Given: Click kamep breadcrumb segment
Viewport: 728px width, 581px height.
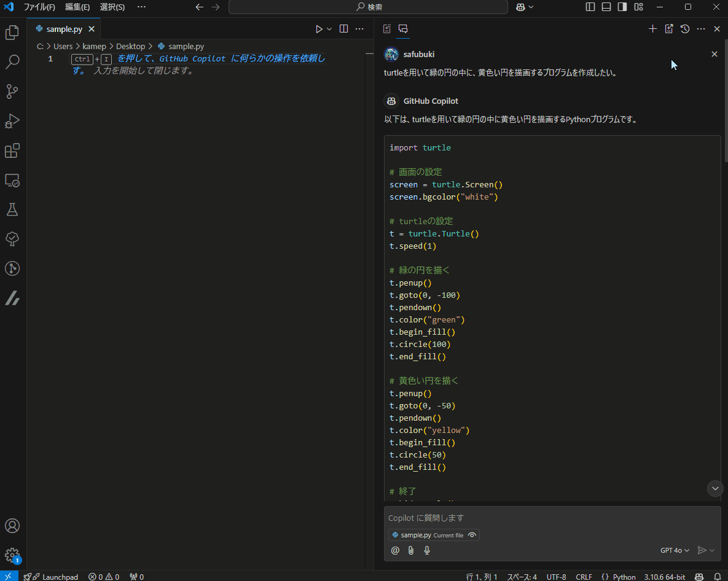Looking at the screenshot, I should click(x=94, y=47).
